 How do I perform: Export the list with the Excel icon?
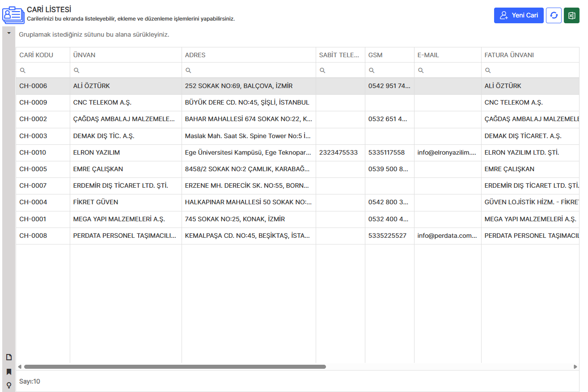(571, 15)
